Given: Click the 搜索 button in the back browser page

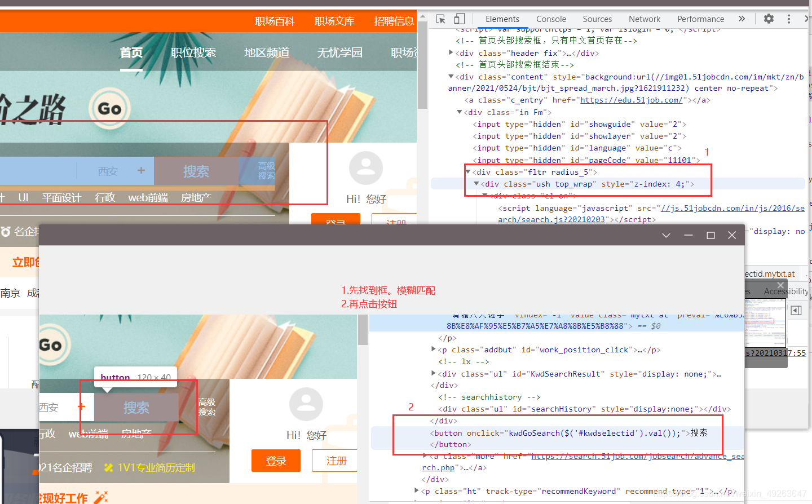Looking at the screenshot, I should 196,171.
